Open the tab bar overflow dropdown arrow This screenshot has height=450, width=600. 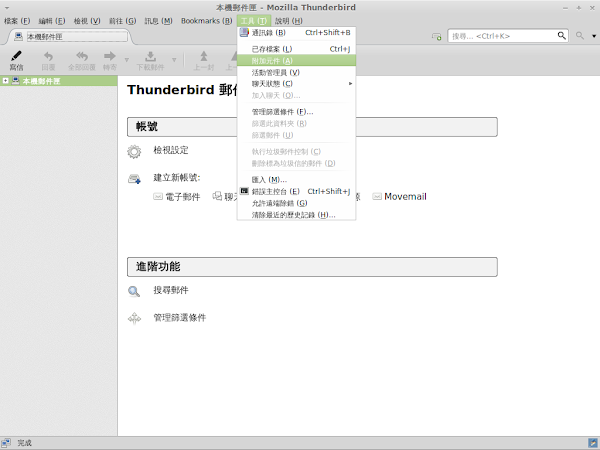pyautogui.click(x=594, y=36)
